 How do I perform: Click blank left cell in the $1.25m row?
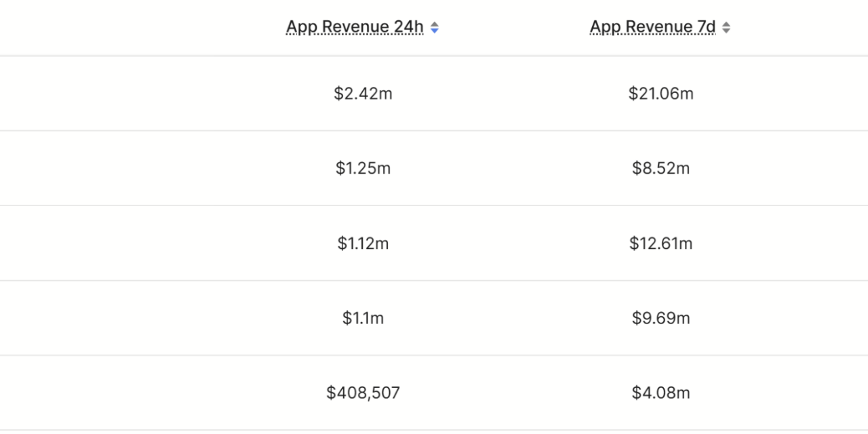(x=106, y=168)
